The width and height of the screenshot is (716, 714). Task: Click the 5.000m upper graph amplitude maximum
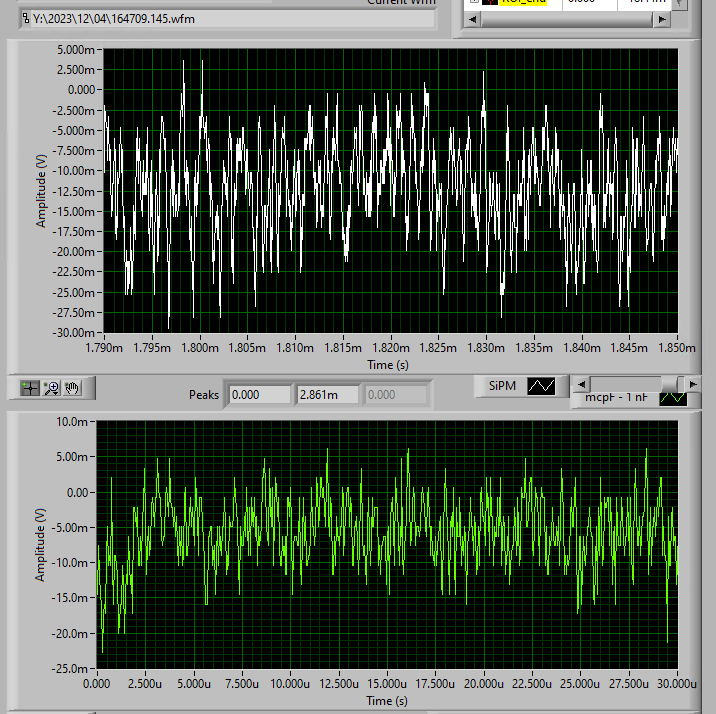(x=78, y=49)
